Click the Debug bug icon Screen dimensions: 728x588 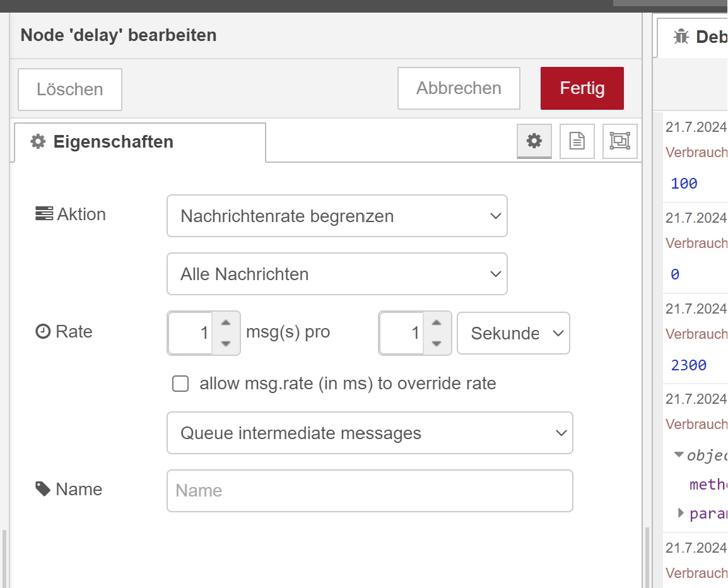(x=681, y=37)
